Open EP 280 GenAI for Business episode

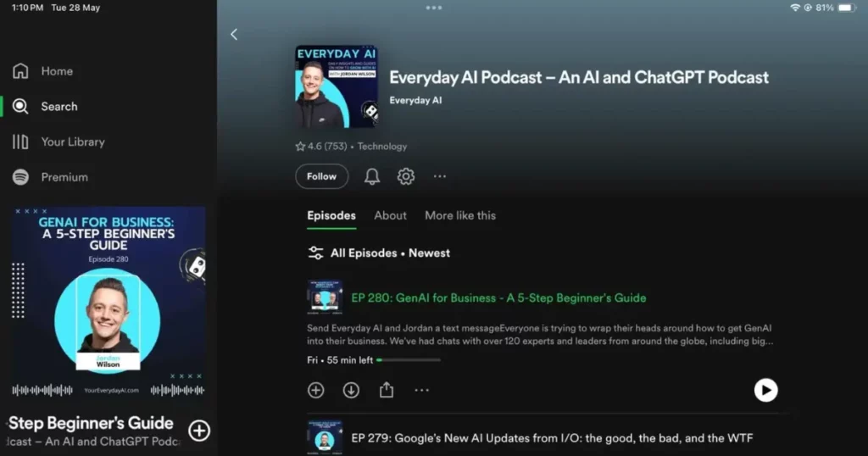[x=498, y=298]
